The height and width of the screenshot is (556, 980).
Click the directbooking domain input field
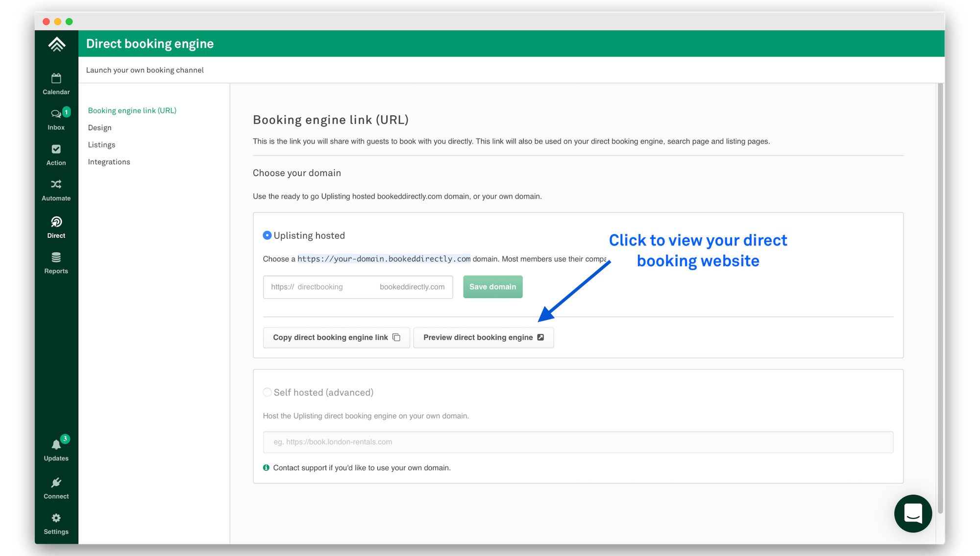tap(333, 287)
